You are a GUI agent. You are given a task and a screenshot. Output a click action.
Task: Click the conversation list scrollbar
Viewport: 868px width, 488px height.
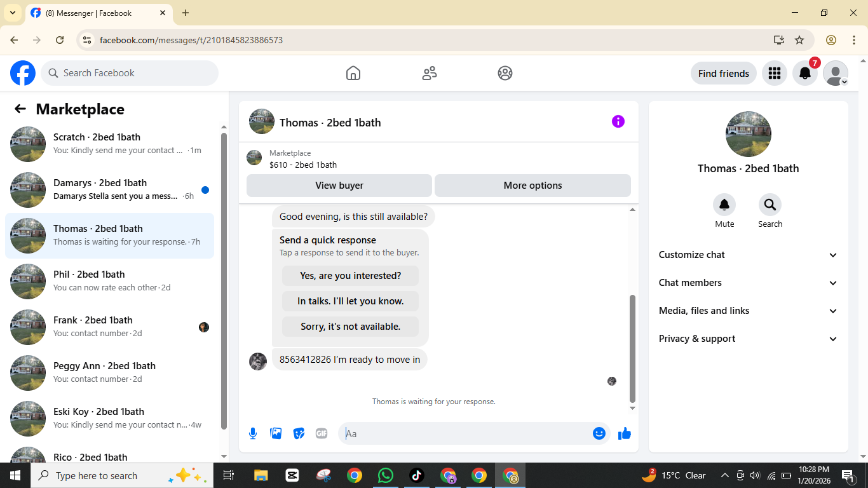[x=224, y=281]
